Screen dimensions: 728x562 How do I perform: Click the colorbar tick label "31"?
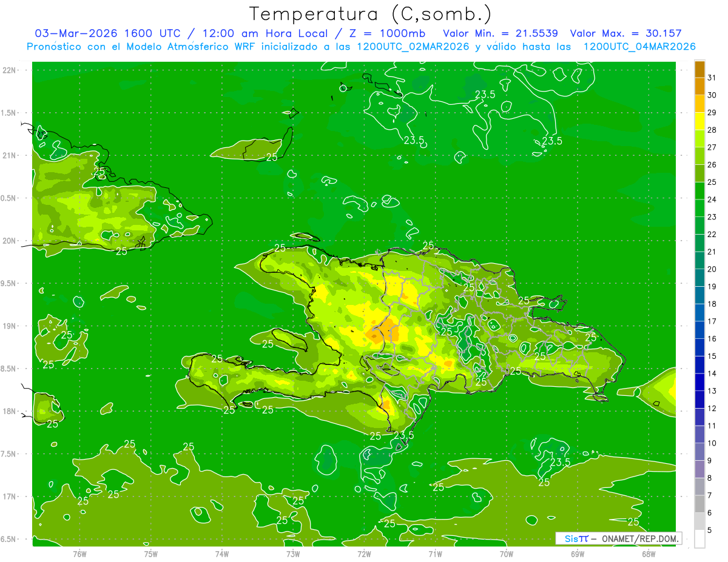(712, 78)
